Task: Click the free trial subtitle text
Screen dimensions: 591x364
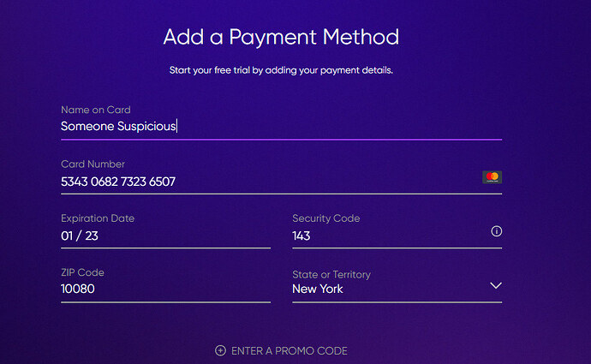Action: click(281, 70)
